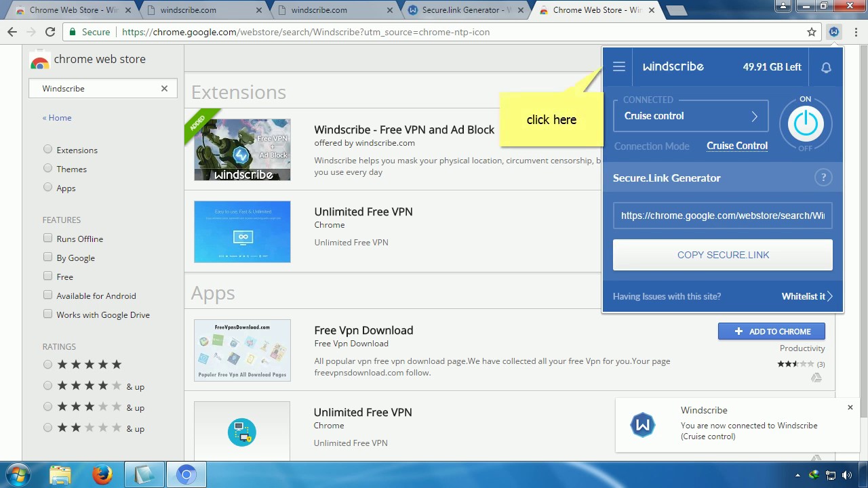
Task: Select four stars & up rating
Action: (47, 386)
